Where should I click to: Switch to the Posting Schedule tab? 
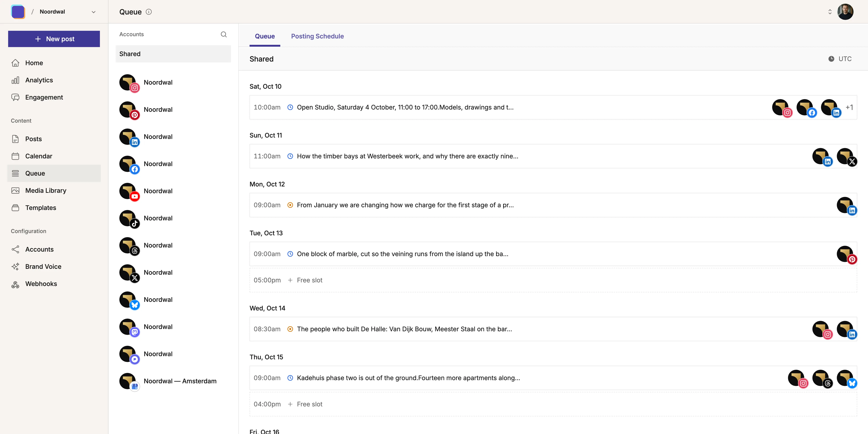point(317,36)
